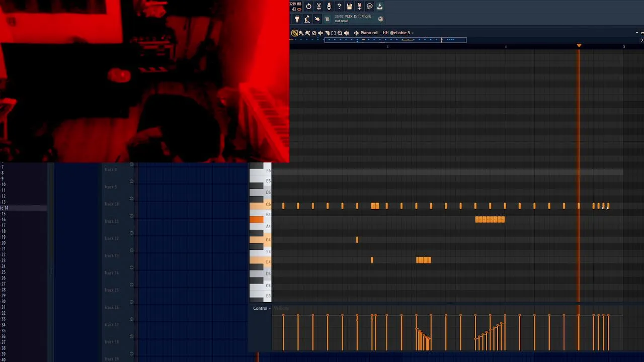Pick the Zoom magnifier tool in piano roll
644x362 pixels.
(340, 33)
